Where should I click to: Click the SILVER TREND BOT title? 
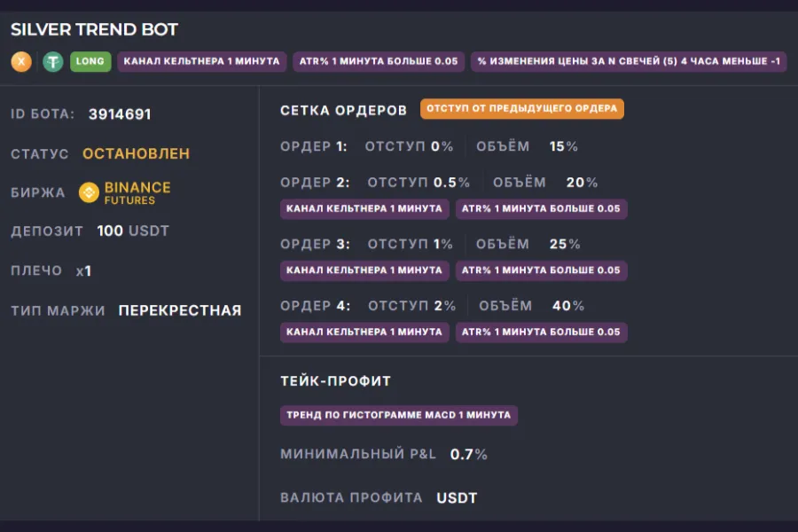93,29
